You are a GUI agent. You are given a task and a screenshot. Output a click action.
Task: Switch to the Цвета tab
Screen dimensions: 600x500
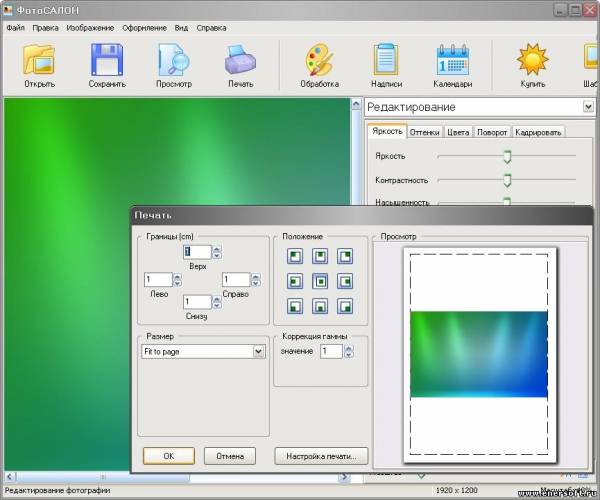click(x=458, y=132)
